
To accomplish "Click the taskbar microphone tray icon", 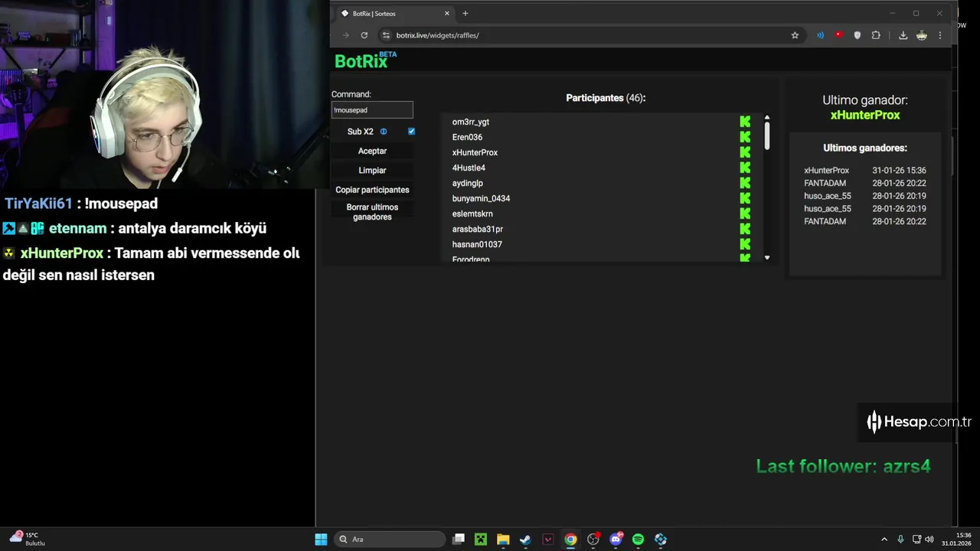I will pos(900,540).
